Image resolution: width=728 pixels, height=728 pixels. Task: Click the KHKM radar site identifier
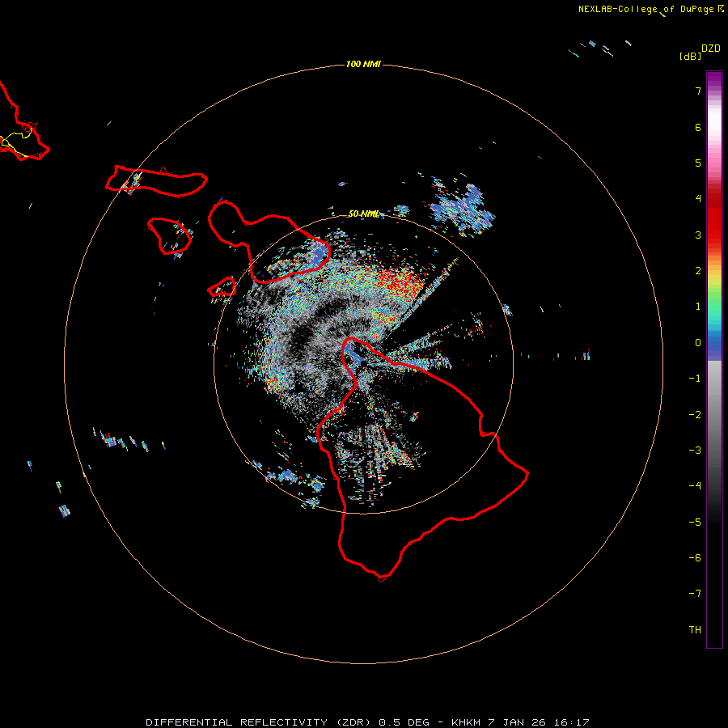tap(466, 722)
